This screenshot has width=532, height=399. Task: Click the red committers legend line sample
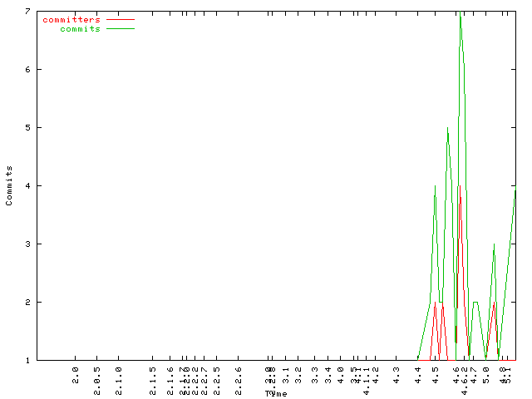[120, 19]
